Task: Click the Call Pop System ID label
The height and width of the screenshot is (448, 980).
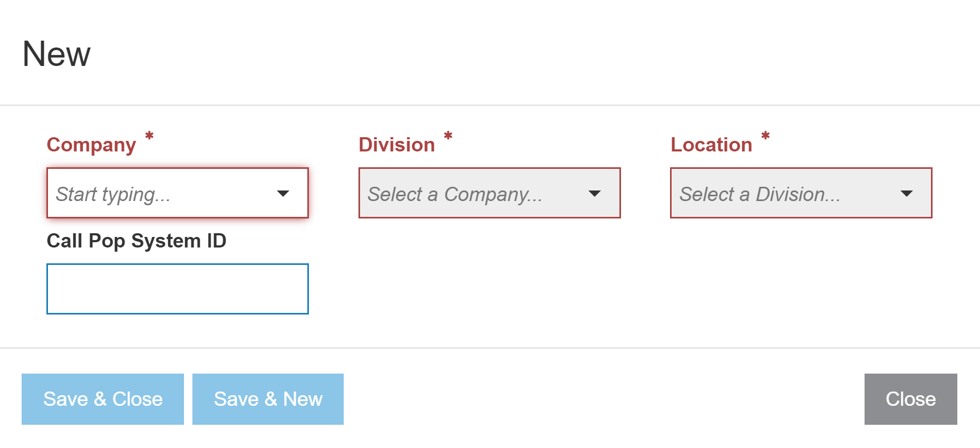Action: (137, 241)
